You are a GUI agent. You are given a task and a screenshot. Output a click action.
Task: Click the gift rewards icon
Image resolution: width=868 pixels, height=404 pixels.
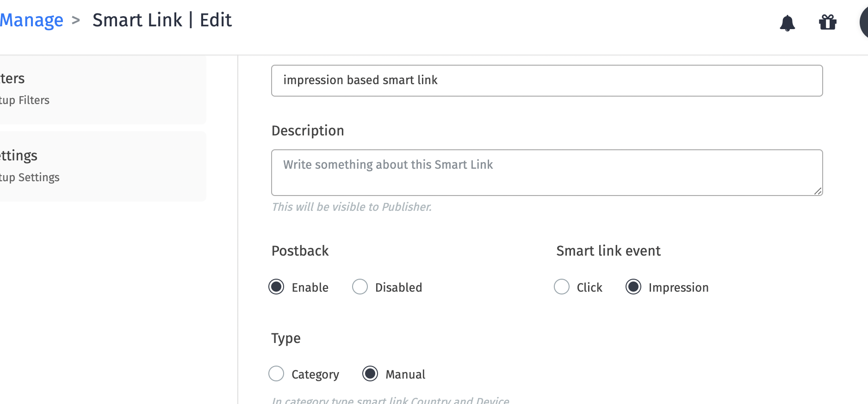828,23
